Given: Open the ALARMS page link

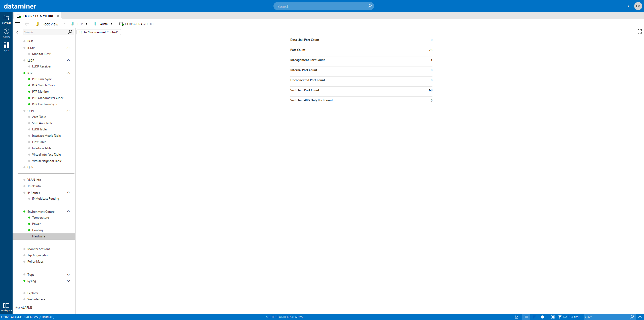Looking at the screenshot, I should pyautogui.click(x=24, y=308).
